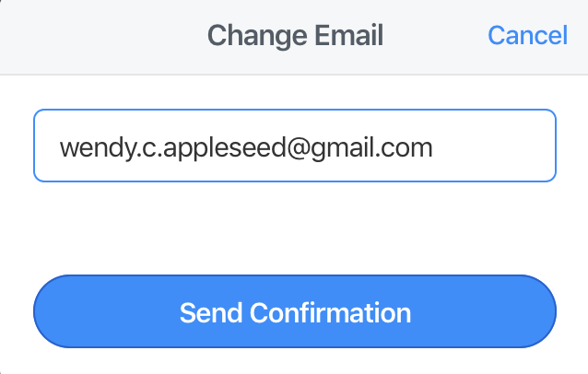Click empty space after the email text
This screenshot has width=588, height=374.
(x=491, y=146)
